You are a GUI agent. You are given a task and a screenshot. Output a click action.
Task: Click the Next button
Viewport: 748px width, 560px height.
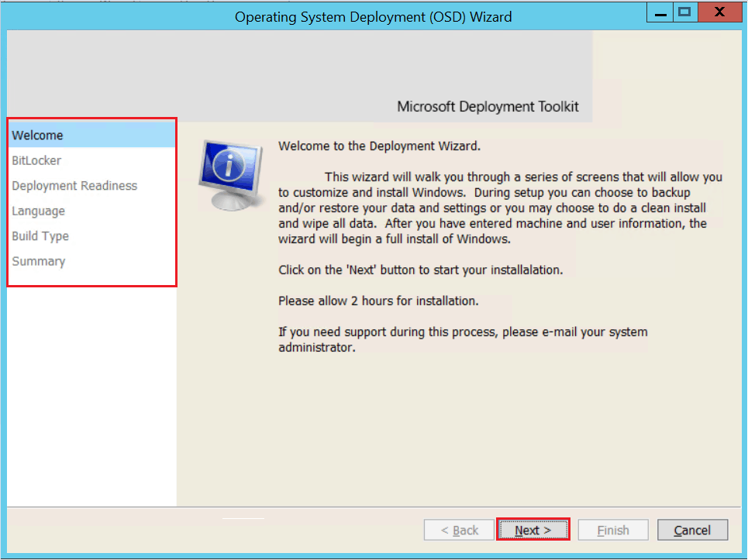coord(533,530)
